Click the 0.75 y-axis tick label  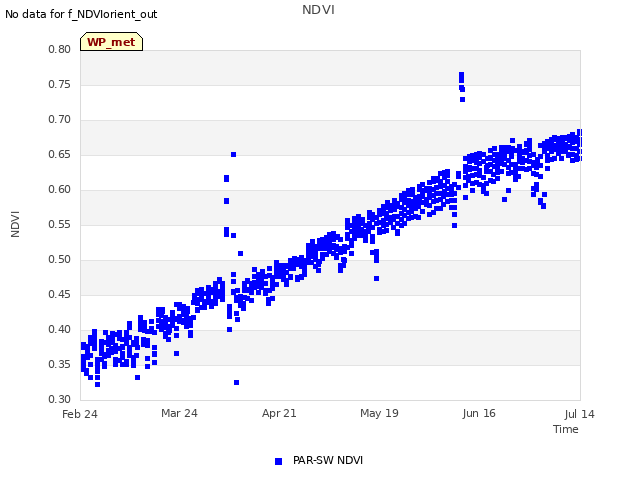[x=60, y=84]
